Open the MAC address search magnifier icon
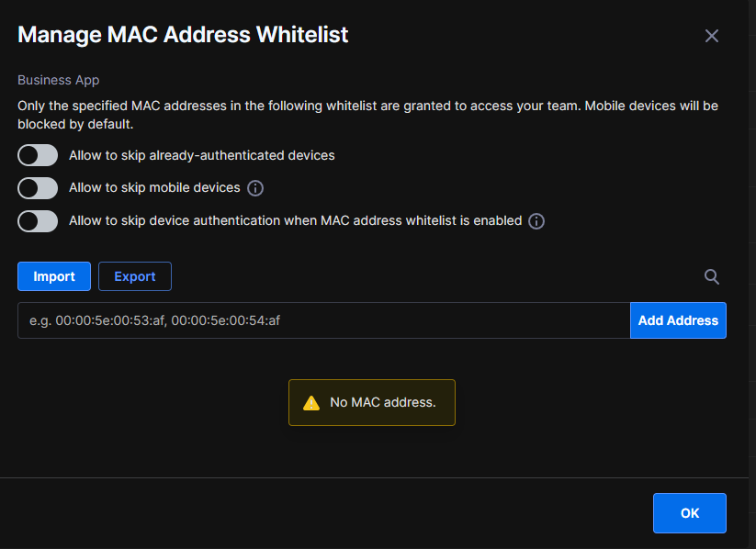This screenshot has height=549, width=756. (x=712, y=276)
